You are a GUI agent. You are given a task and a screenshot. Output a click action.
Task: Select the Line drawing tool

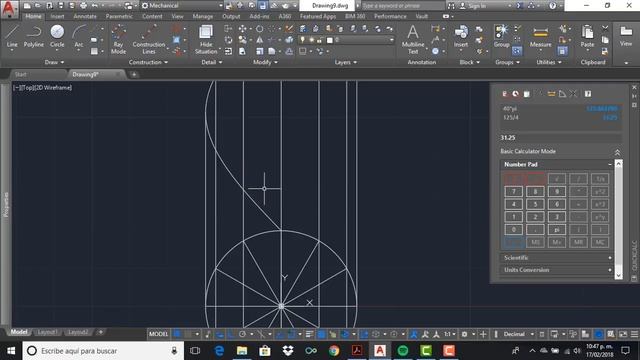12,37
